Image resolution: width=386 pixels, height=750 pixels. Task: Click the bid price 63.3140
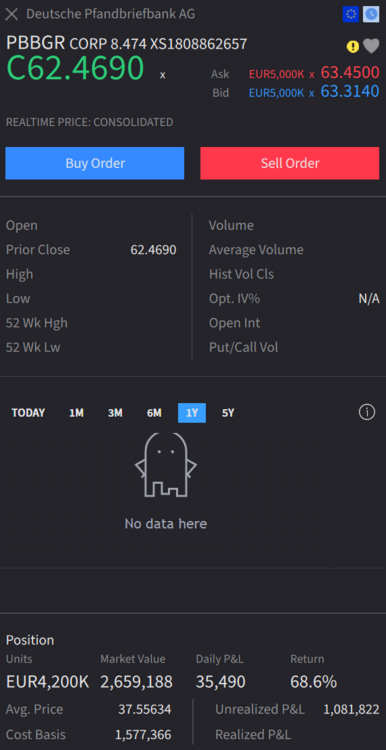point(350,91)
